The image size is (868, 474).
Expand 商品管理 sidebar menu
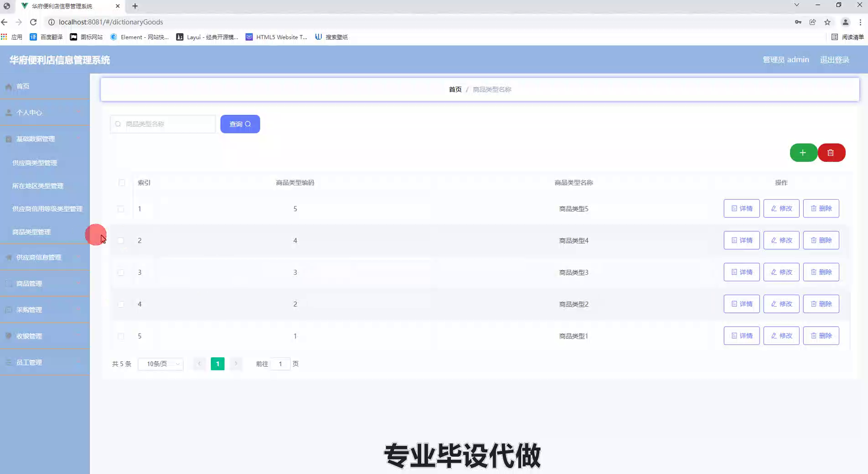(45, 283)
